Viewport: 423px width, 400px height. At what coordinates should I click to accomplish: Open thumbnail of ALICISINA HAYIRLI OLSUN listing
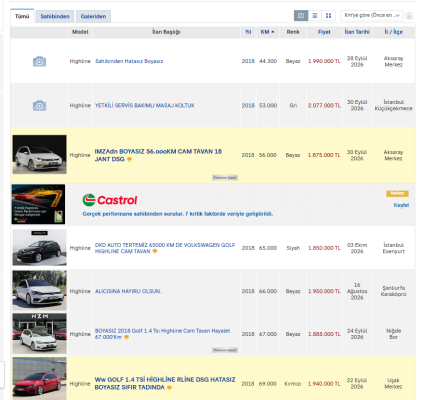coord(39,291)
